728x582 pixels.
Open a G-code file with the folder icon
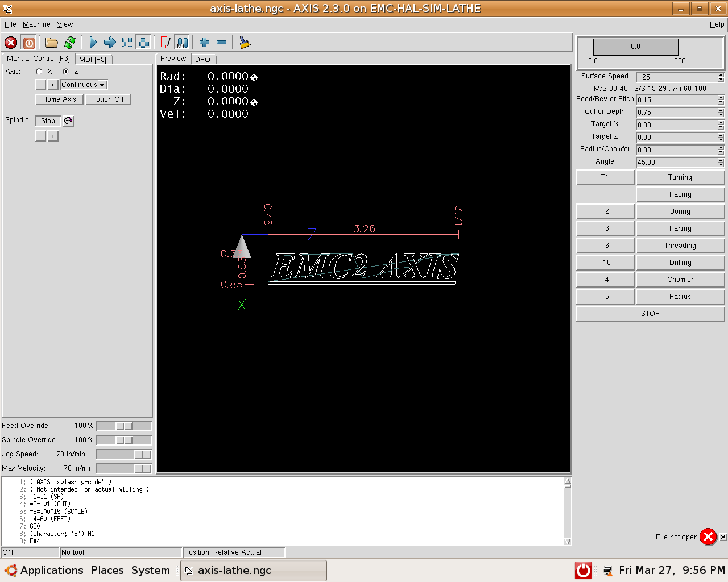tap(52, 43)
